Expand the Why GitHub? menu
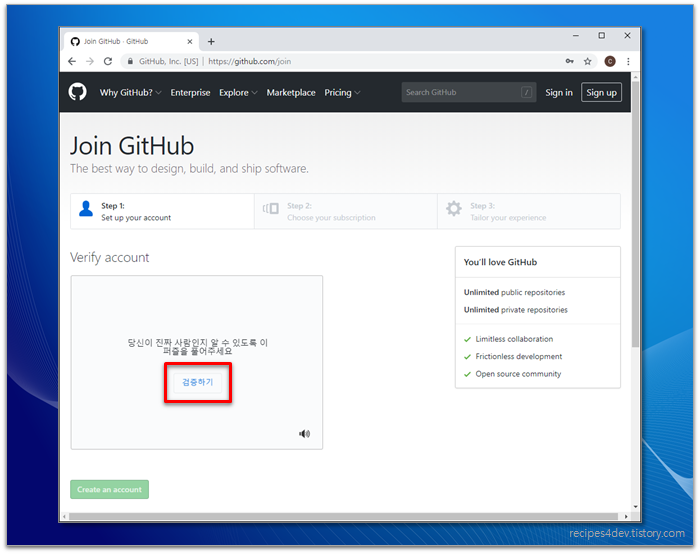The height and width of the screenshot is (555, 700). (130, 92)
